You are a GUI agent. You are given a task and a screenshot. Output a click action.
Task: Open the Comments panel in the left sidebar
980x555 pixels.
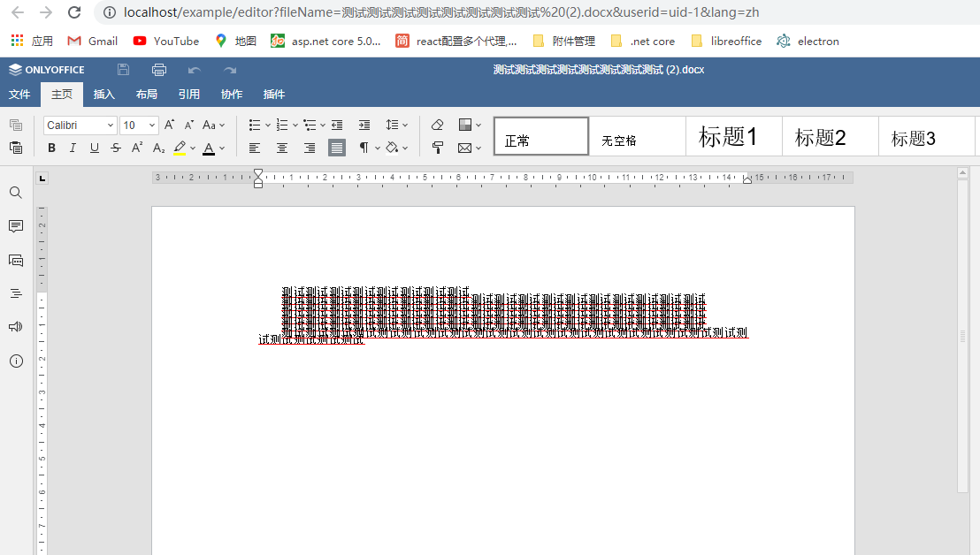[x=16, y=226]
